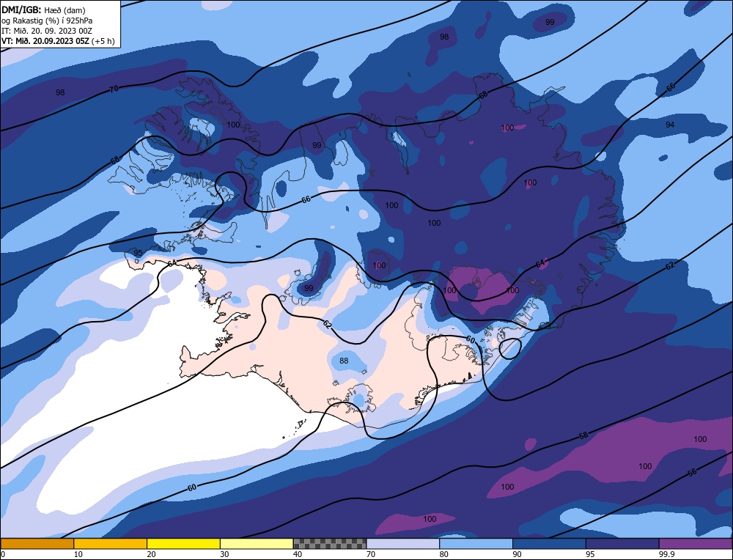
Task: Click the purple legend swatch above 99.9
Action: click(x=696, y=544)
